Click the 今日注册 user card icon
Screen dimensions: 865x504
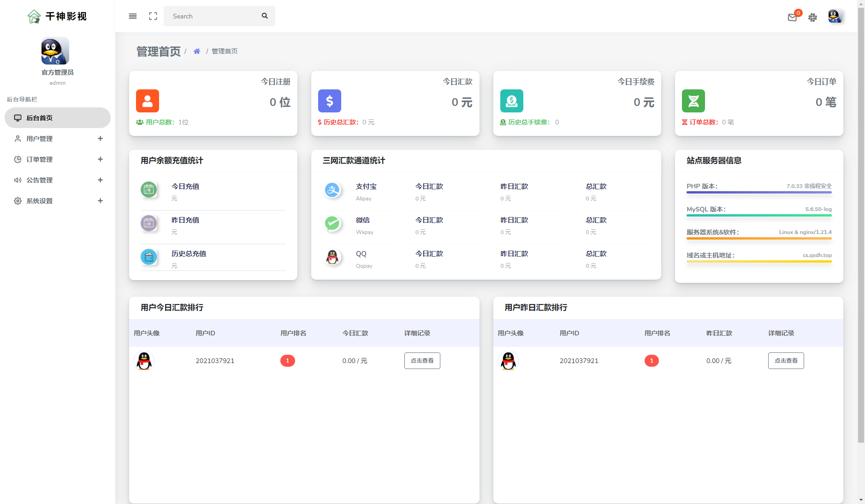[147, 101]
